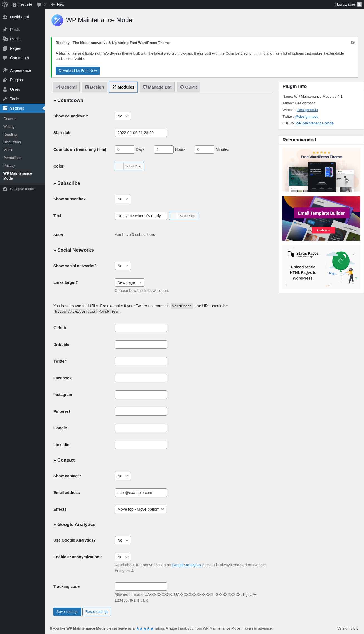Click the Linkedin URL field
364x634 pixels.
coord(141,445)
